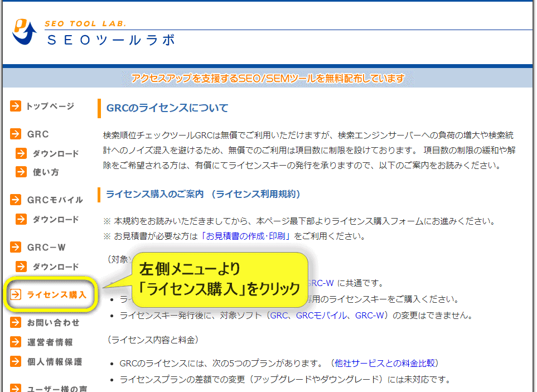Image resolution: width=537 pixels, height=392 pixels.
Task: Click arrow icon beside ライセンス購入
Action: pyautogui.click(x=16, y=294)
